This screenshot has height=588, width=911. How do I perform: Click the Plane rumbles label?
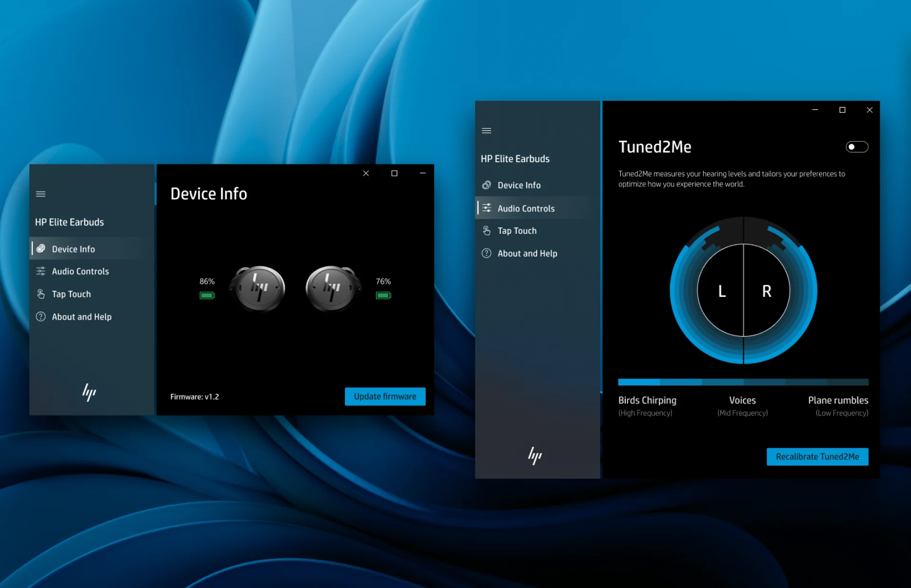click(x=838, y=400)
